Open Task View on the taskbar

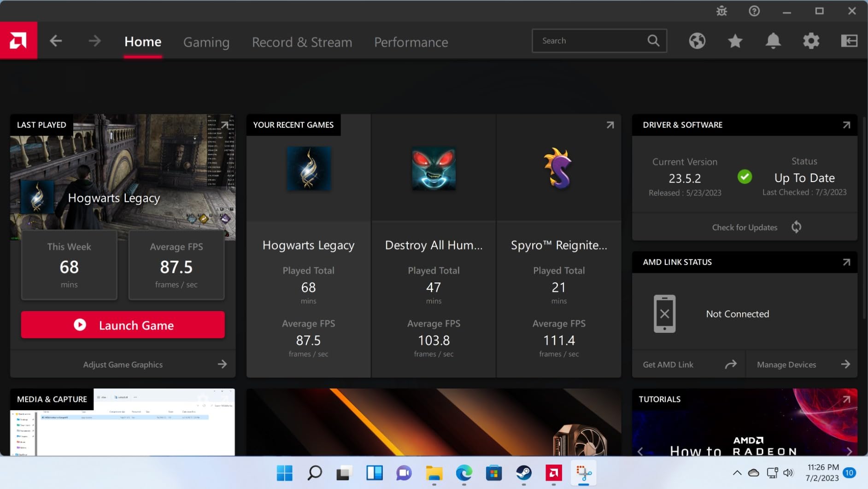coord(344,473)
